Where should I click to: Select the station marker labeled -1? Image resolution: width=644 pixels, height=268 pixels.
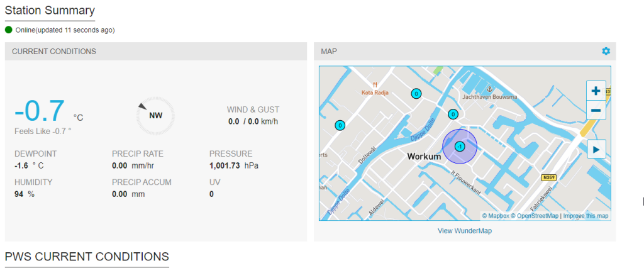[460, 147]
